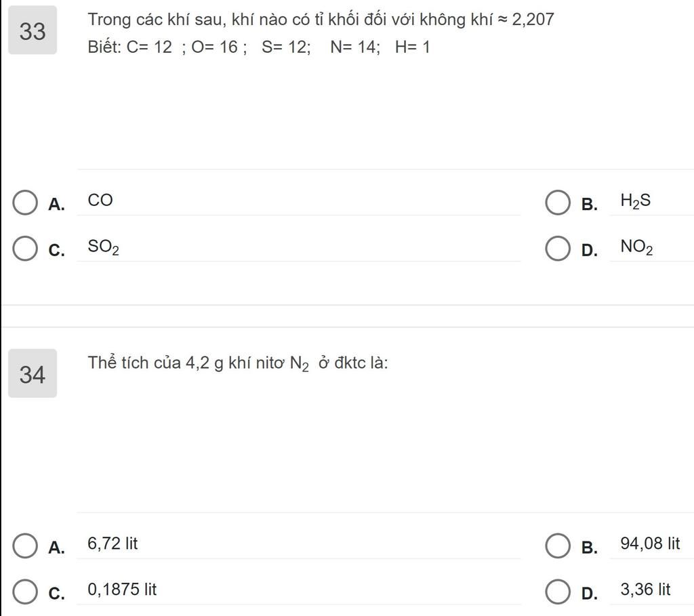Screen dimensions: 694x616
Task: Select radio button A for question 33
Action: (25, 203)
